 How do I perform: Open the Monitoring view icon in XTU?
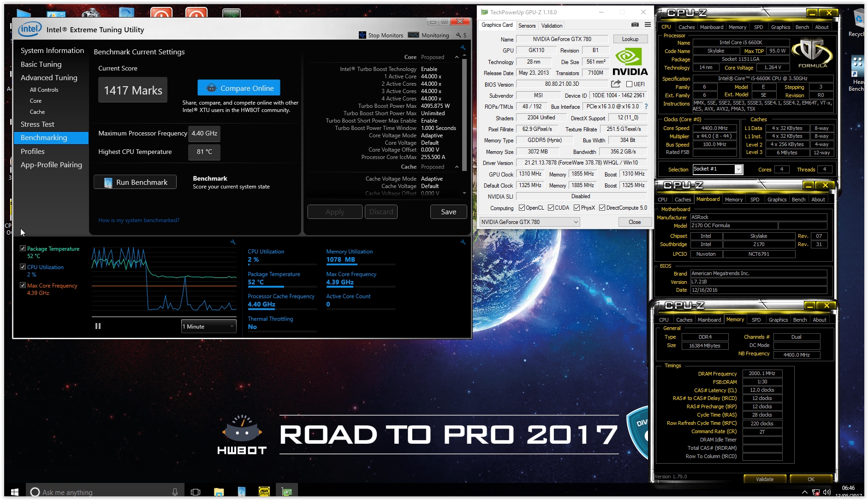tap(413, 35)
